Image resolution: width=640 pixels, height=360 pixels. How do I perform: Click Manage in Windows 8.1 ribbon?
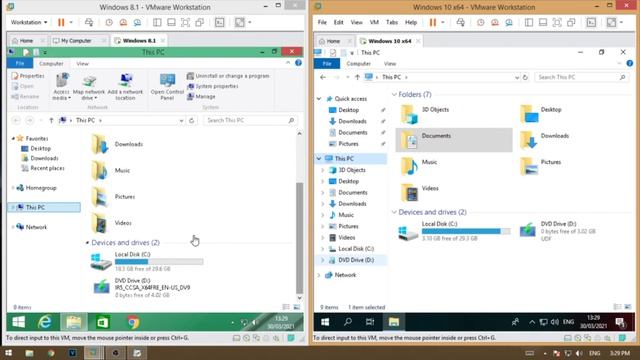(x=201, y=97)
